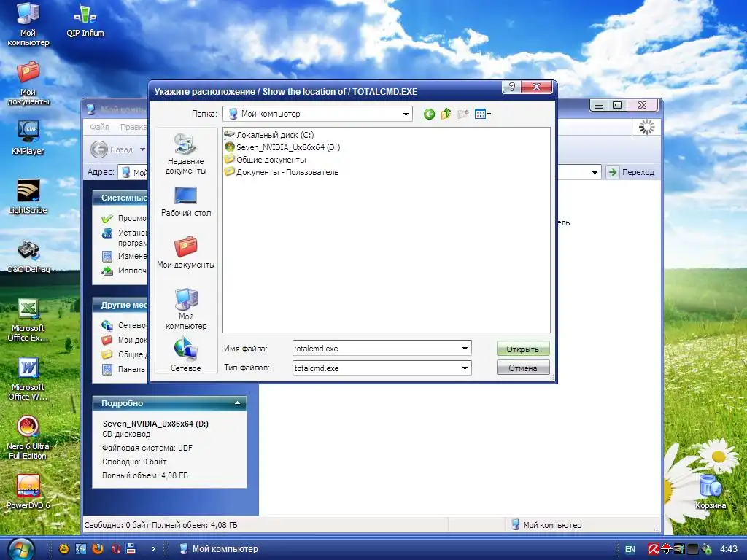Select Мои документы in places bar
The image size is (747, 560).
tap(185, 253)
